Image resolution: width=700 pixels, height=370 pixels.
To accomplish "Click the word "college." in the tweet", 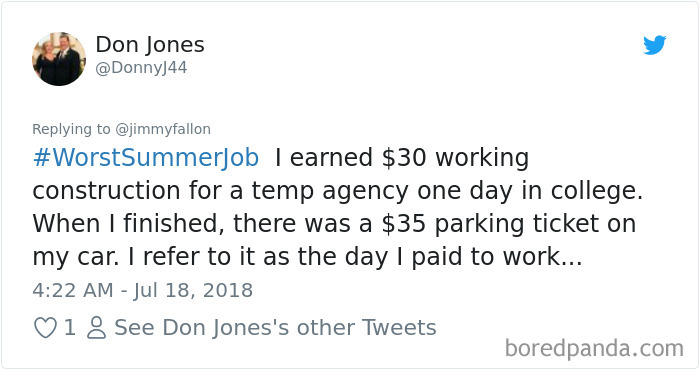I will 597,191.
